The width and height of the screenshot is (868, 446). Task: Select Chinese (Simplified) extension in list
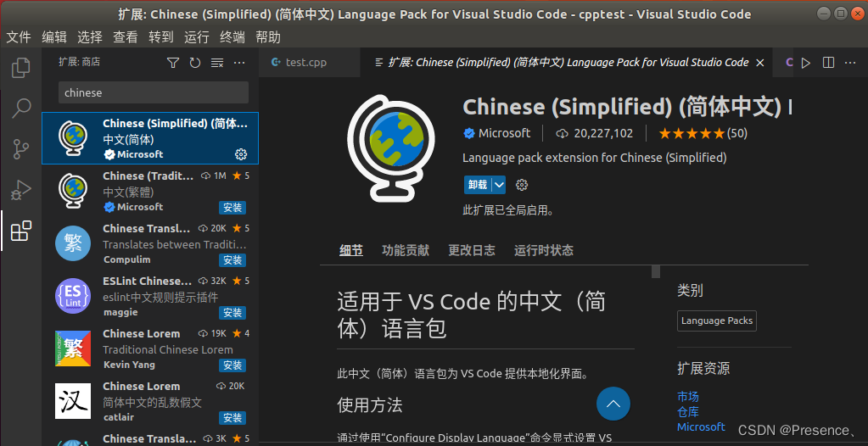[x=150, y=138]
